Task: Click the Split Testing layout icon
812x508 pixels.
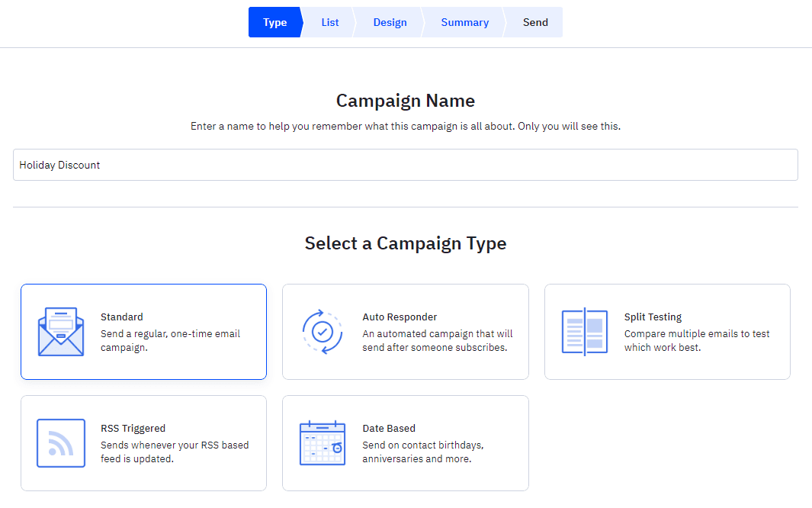Action: point(585,332)
